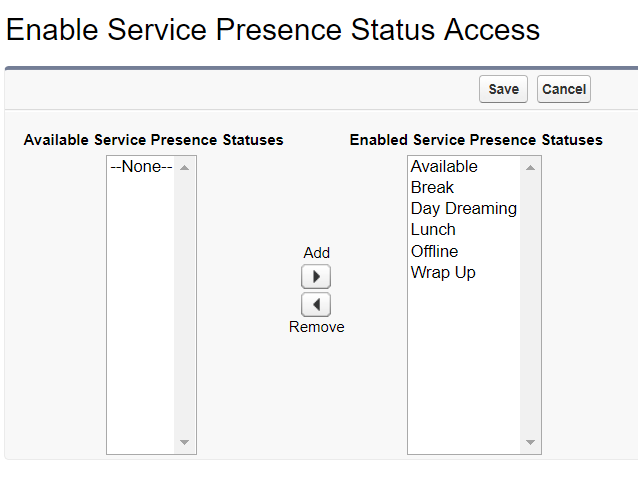Choose Day Dreaming in the Enabled list
638x497 pixels.
pos(464,209)
